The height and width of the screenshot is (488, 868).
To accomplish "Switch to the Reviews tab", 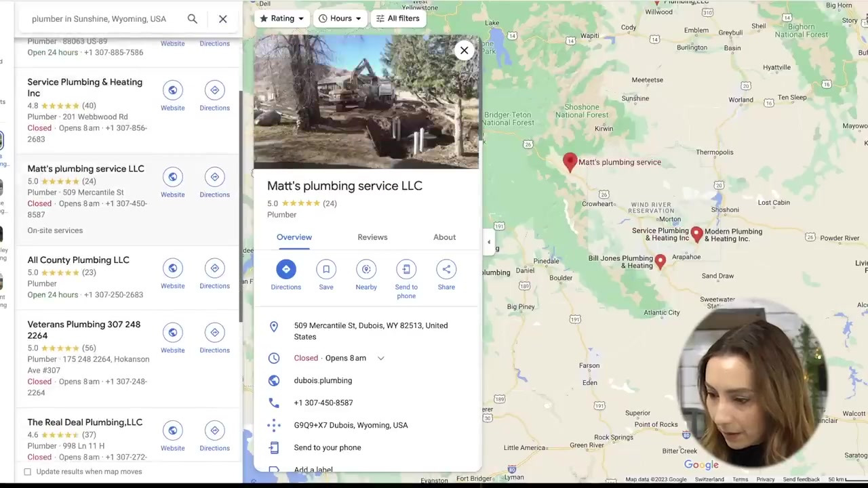I will coord(372,237).
